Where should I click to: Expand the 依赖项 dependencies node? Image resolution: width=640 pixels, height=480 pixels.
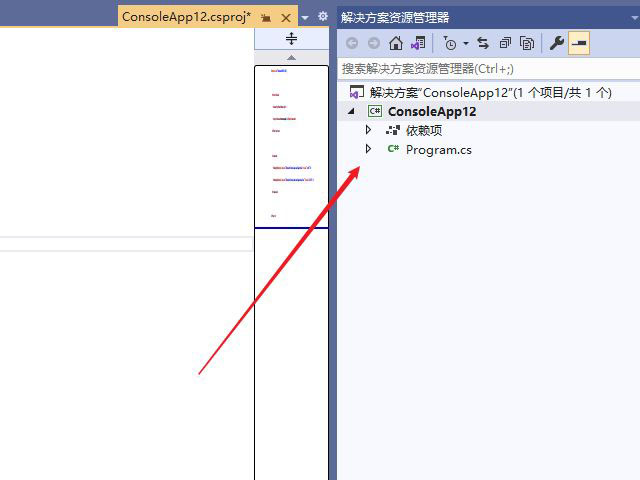coord(368,130)
